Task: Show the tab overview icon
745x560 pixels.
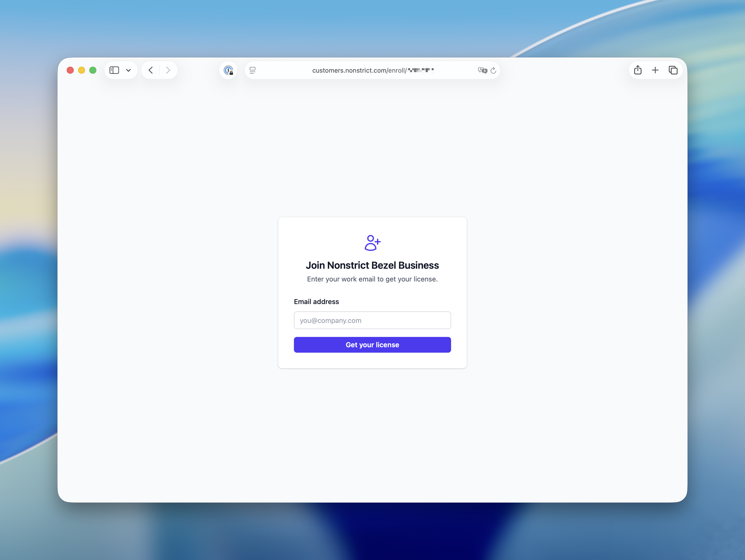Action: (x=673, y=70)
